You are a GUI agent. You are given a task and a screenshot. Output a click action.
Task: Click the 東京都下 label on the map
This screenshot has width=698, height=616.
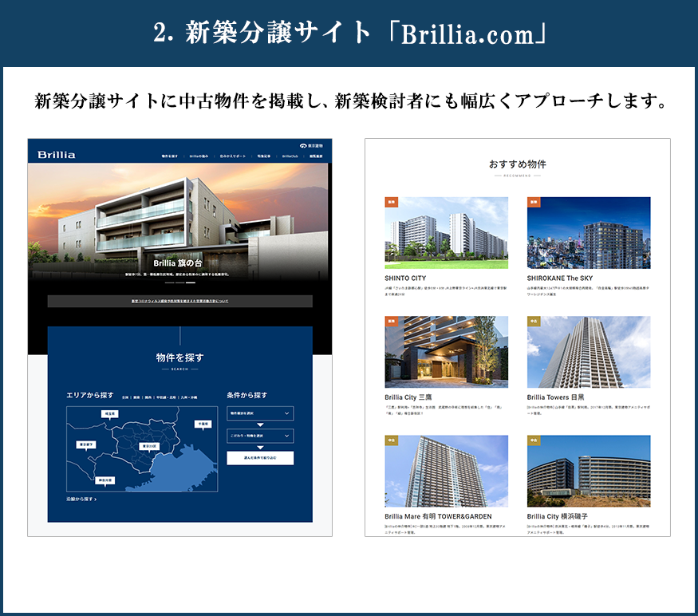[86, 444]
